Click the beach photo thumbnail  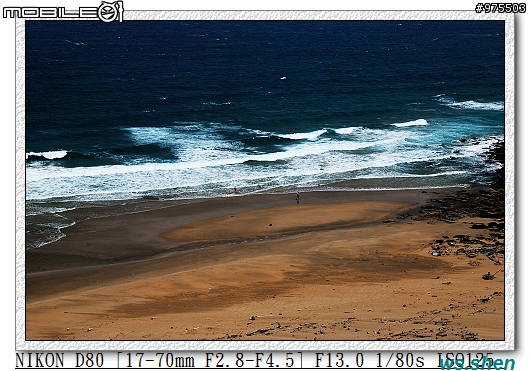coord(265,180)
